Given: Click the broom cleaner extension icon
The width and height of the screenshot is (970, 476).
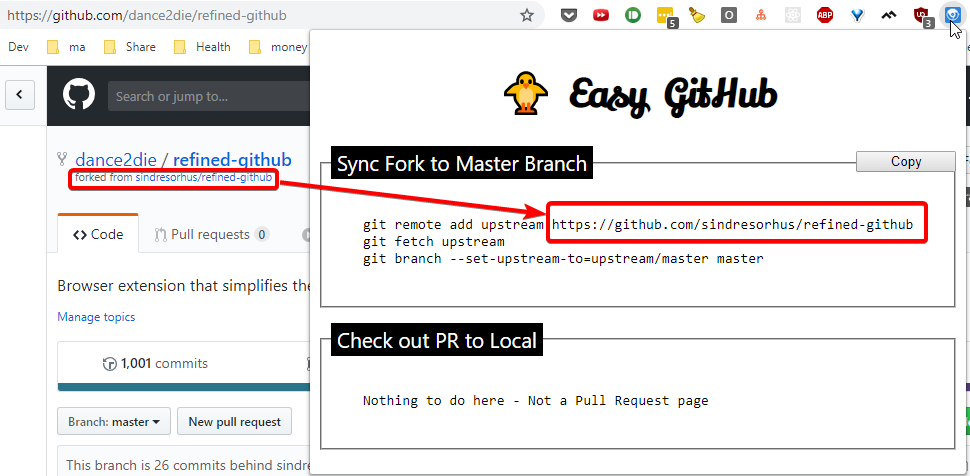Looking at the screenshot, I should 697,15.
